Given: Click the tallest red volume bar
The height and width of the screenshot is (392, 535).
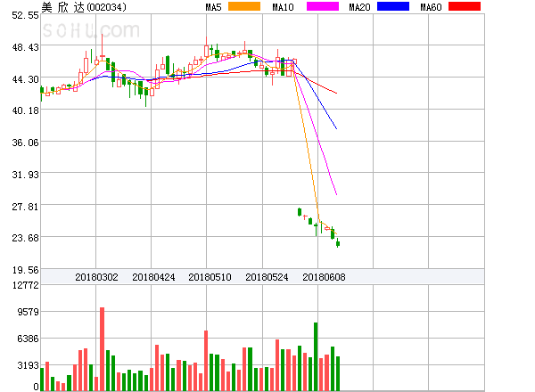Looking at the screenshot, I should click(102, 349).
